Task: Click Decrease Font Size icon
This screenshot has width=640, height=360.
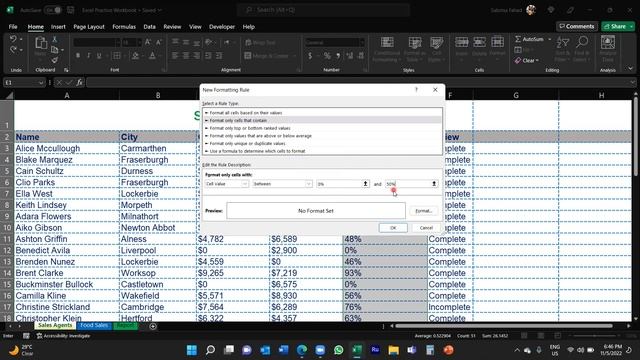Action: (x=159, y=42)
